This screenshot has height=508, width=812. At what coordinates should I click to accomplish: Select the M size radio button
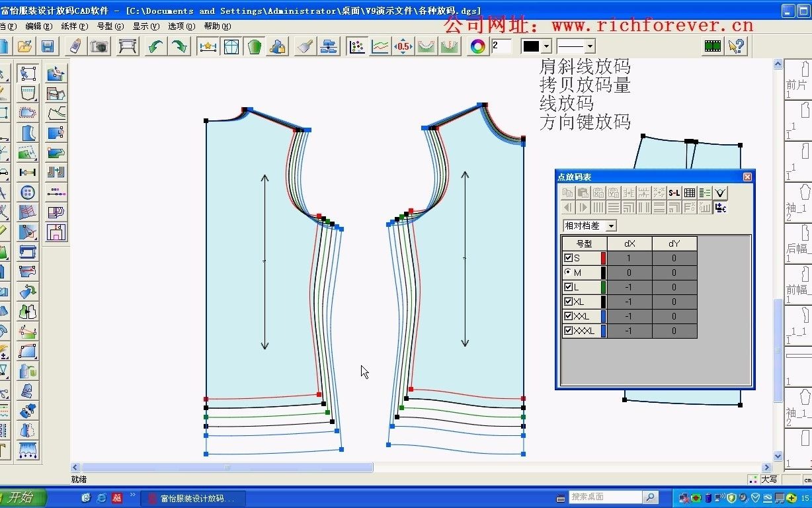pyautogui.click(x=567, y=273)
